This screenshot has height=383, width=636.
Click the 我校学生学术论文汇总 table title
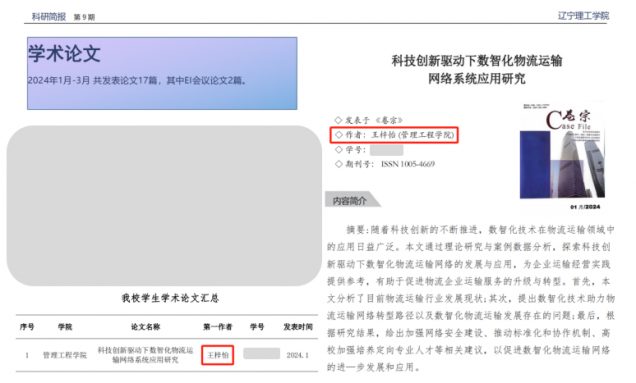170,298
